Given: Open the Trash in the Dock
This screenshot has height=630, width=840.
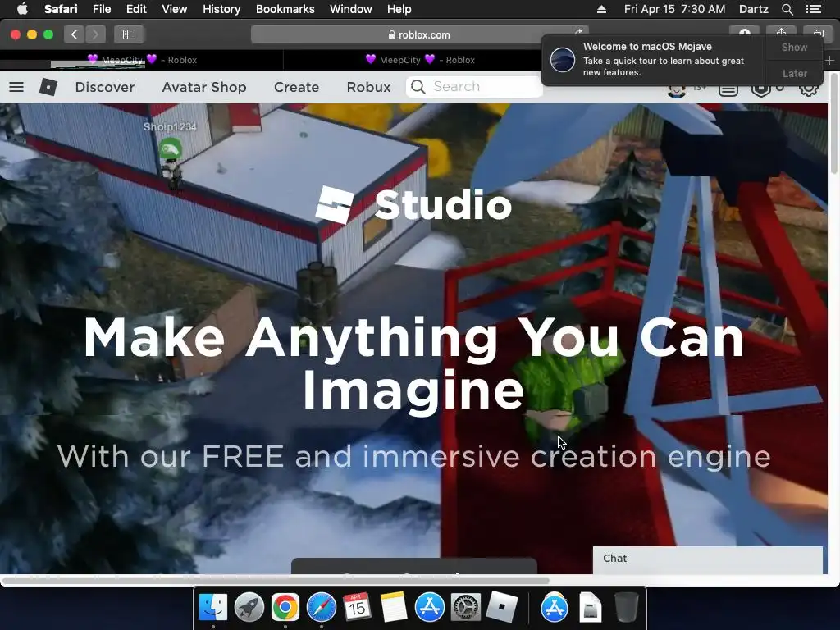Looking at the screenshot, I should coord(626,608).
